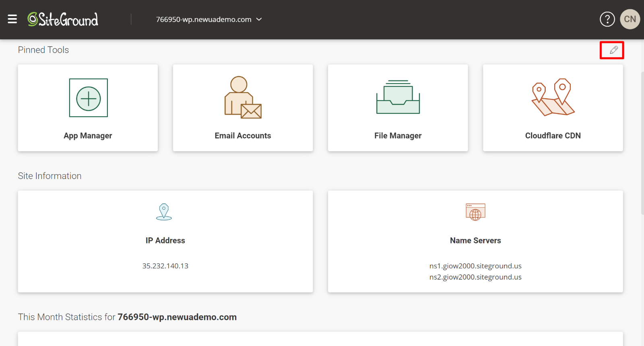Click the This Month Statistics heading
The height and width of the screenshot is (346, 644).
point(127,317)
